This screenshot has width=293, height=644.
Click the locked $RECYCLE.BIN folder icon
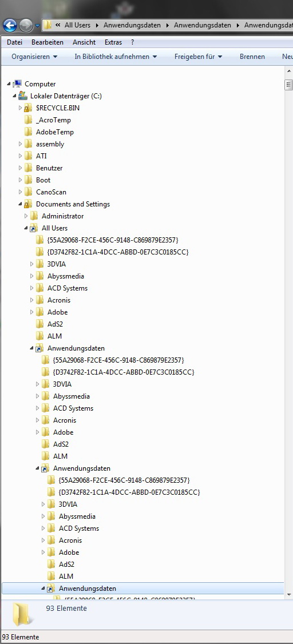click(x=28, y=108)
